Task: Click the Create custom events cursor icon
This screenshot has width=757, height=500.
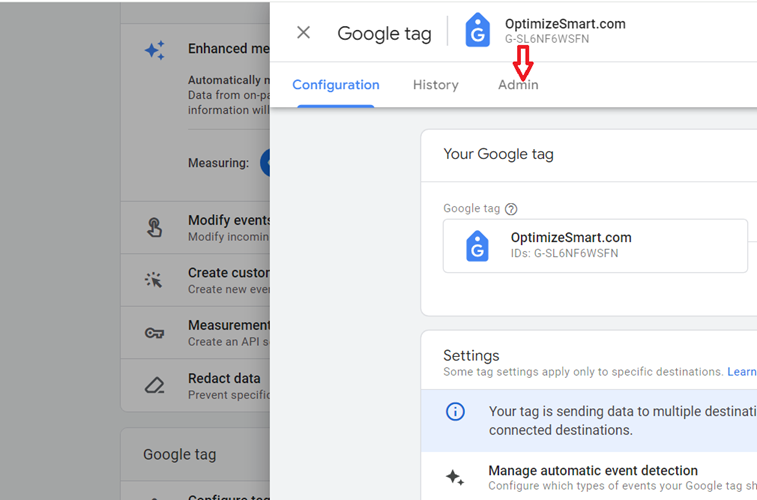Action: point(154,280)
